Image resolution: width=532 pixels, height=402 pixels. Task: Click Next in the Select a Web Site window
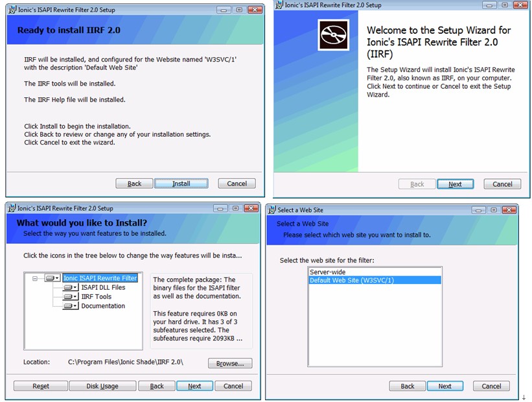coord(445,386)
